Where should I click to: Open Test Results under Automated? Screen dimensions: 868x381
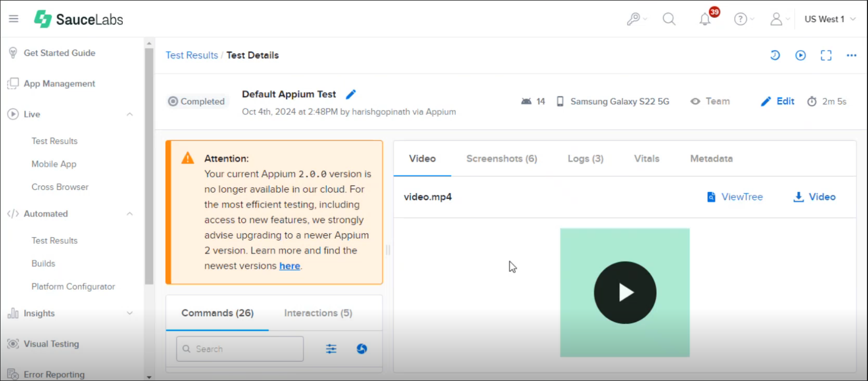(54, 240)
